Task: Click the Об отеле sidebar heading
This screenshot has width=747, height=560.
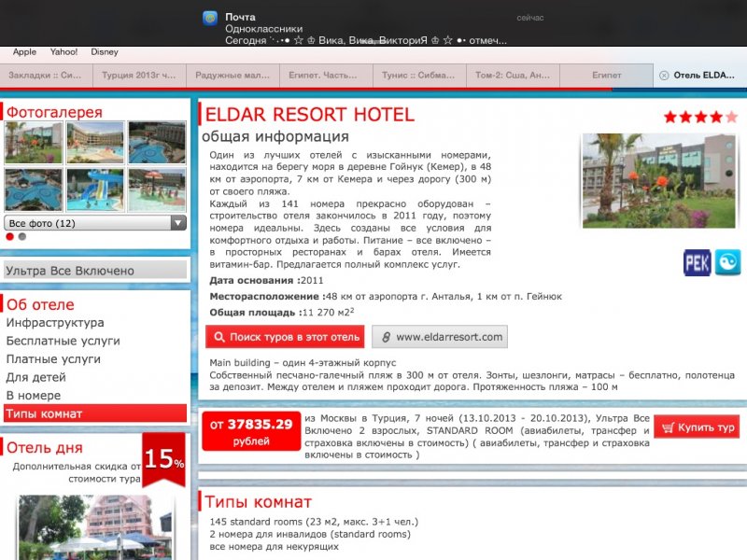Action: point(40,304)
